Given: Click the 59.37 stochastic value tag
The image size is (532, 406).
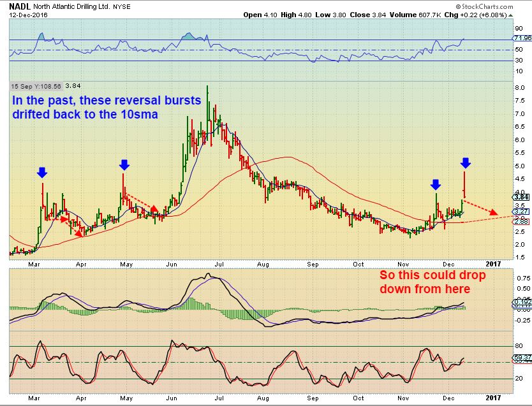Looking at the screenshot, I should 522,357.
